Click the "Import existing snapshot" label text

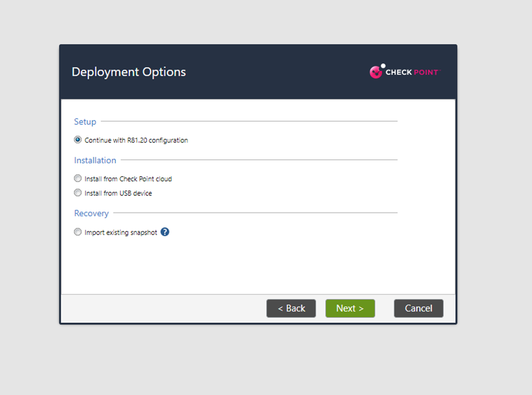click(x=121, y=232)
